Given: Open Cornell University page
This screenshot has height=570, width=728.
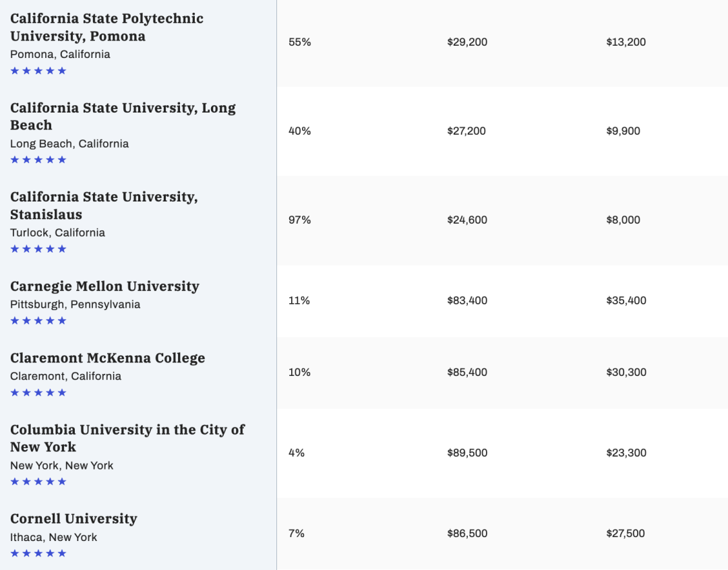Looking at the screenshot, I should (x=74, y=519).
